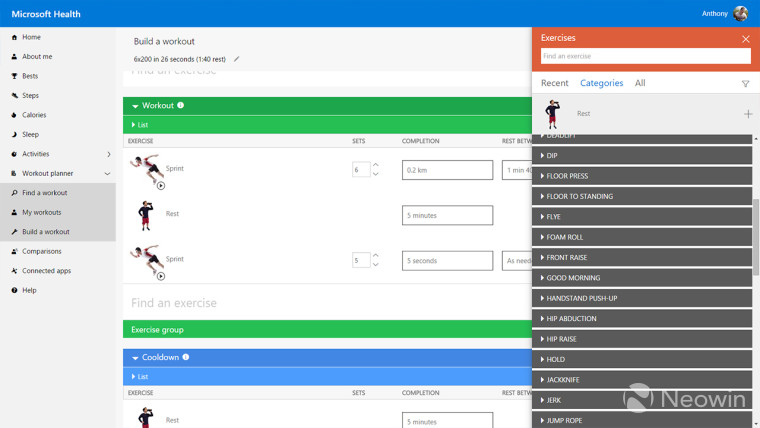This screenshot has height=428, width=760.
Task: Expand GOOD MORNING category
Action: [x=642, y=278]
